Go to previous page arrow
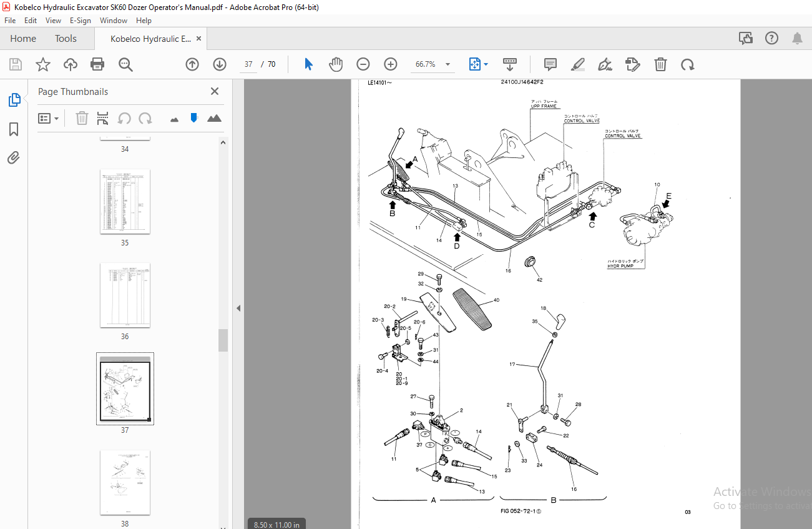812x529 pixels. [x=192, y=64]
